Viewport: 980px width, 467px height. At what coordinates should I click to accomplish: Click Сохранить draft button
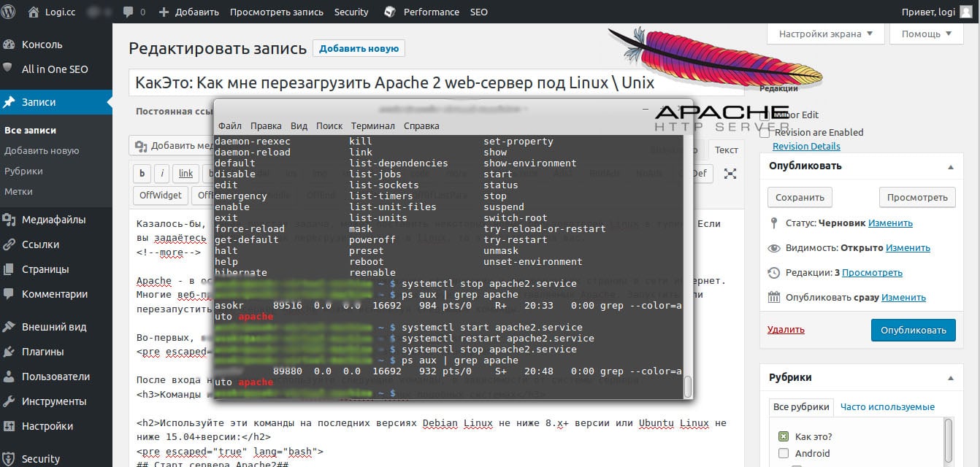(x=800, y=197)
